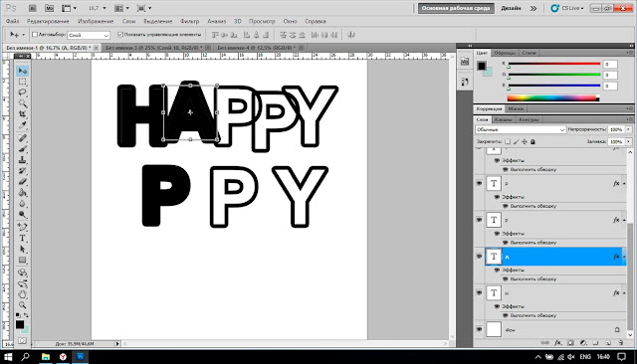Switch to the Образцы swatches tab
The image size is (637, 364).
click(505, 53)
